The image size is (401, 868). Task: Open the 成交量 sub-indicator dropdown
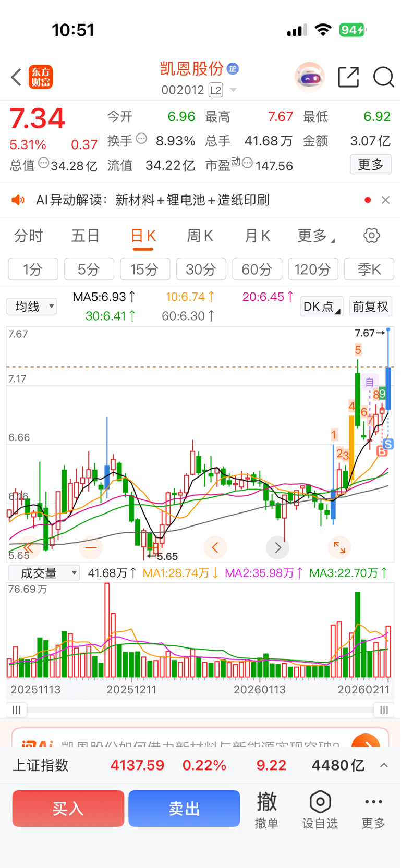44,573
